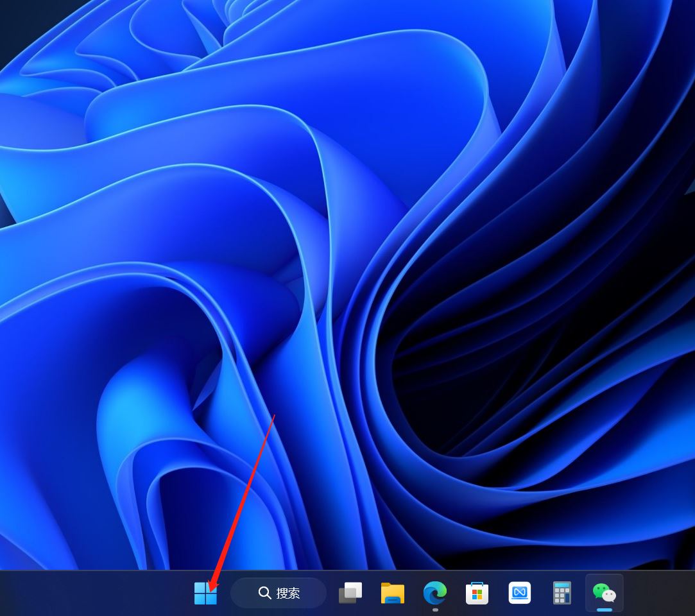Select the stacked-windows Task View icon

tap(350, 593)
